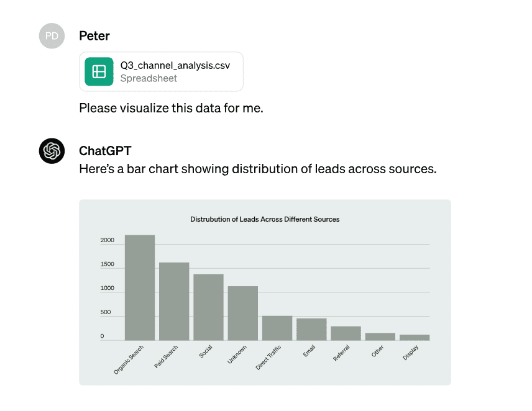The width and height of the screenshot is (532, 411).
Task: Click the green spreadsheet file icon
Action: pos(99,71)
